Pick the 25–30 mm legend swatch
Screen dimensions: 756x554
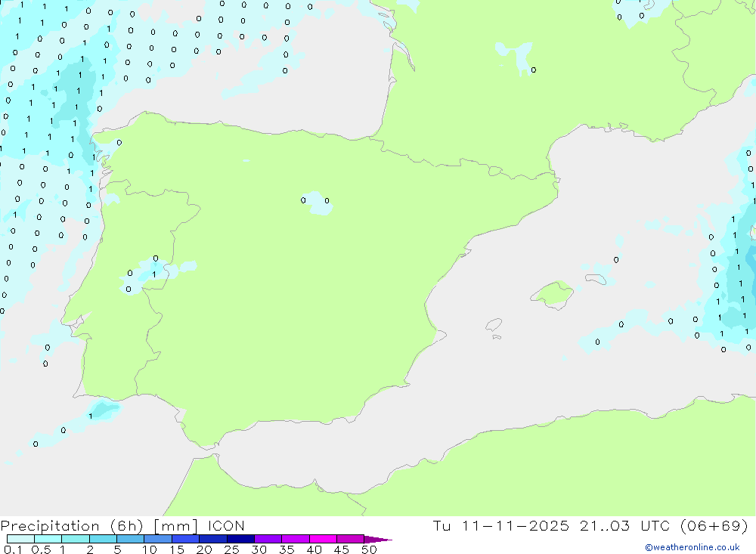(x=240, y=539)
